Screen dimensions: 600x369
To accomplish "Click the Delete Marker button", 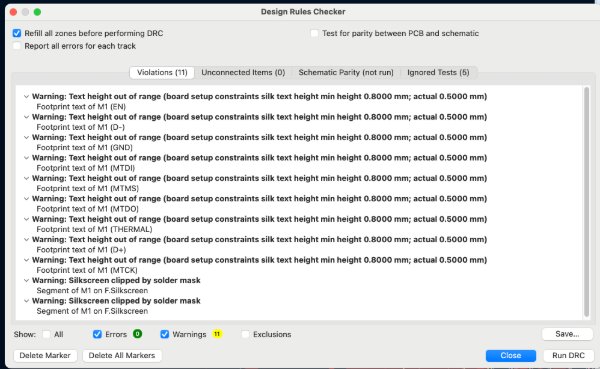I will pos(45,356).
